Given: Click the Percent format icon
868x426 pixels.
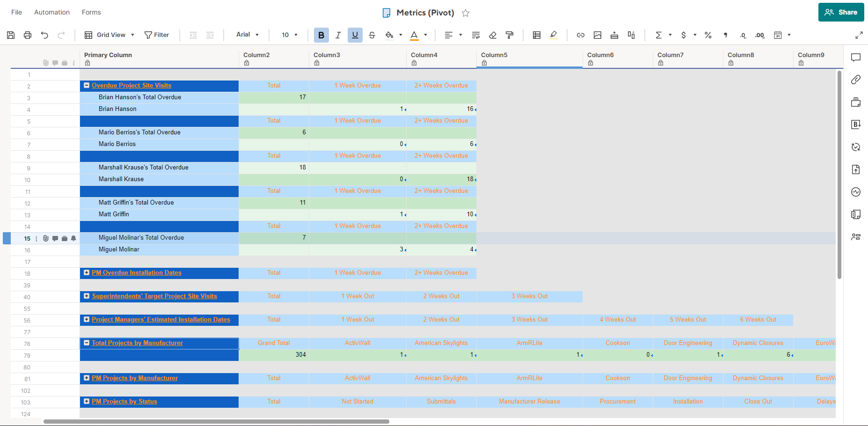Looking at the screenshot, I should tap(708, 35).
